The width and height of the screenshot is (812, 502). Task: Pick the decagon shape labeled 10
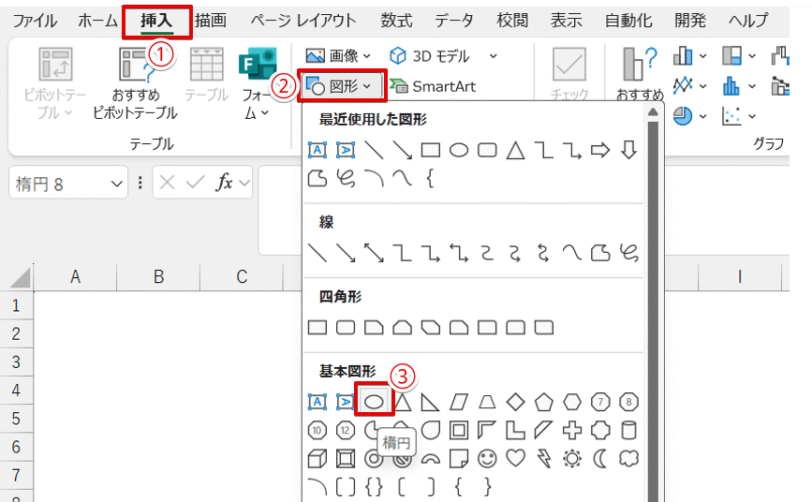(317, 430)
